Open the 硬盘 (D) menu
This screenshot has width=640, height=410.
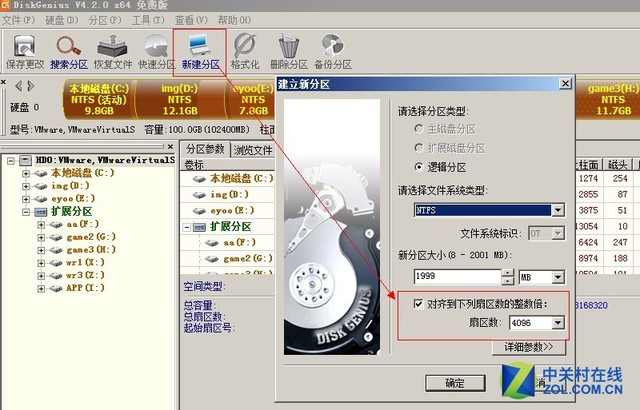[62, 20]
